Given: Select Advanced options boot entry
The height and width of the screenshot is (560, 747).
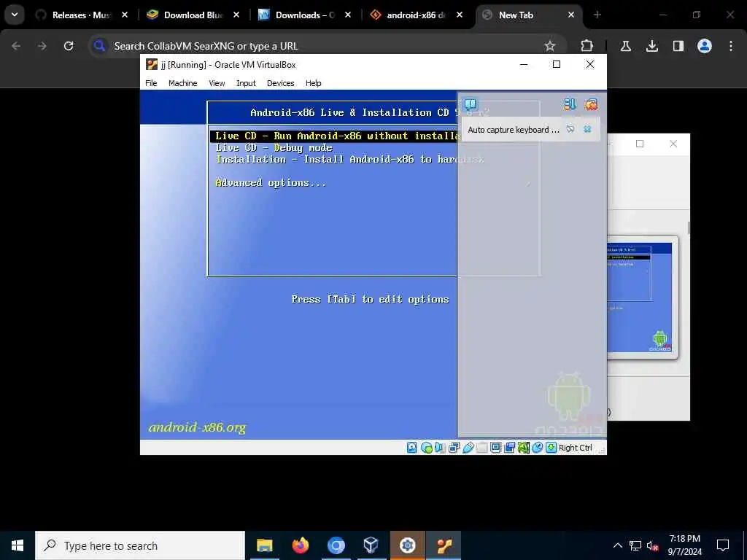Looking at the screenshot, I should [x=271, y=183].
